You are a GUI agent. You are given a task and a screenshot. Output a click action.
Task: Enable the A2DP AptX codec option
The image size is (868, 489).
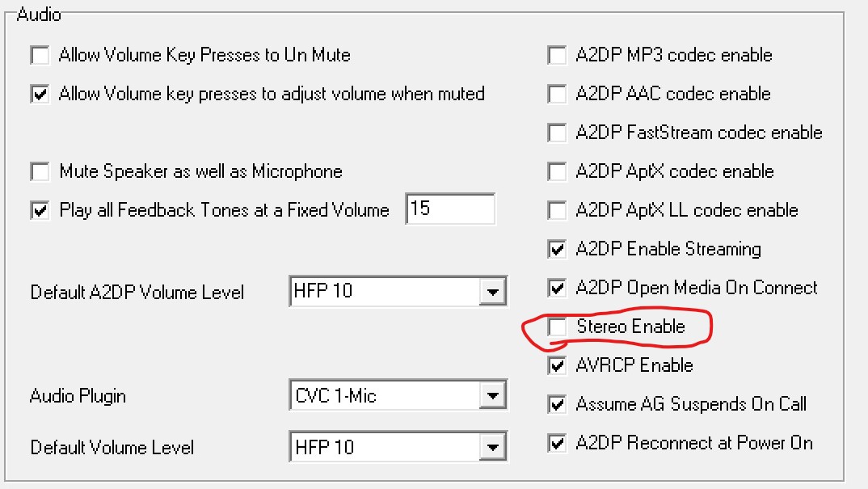(x=557, y=172)
